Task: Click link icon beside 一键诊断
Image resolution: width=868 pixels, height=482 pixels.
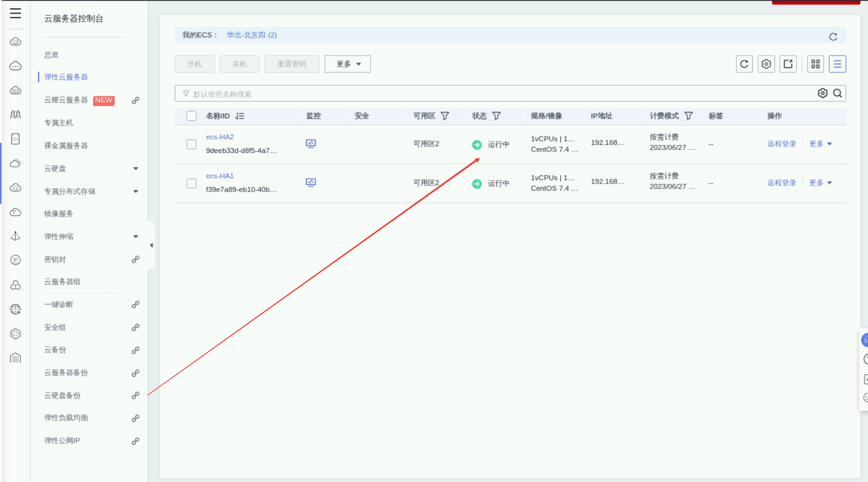Action: [135, 304]
